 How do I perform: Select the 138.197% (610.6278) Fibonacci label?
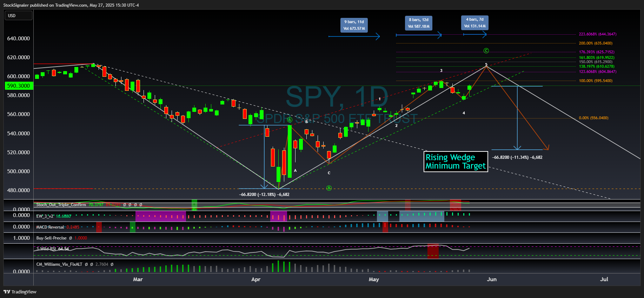(x=597, y=66)
